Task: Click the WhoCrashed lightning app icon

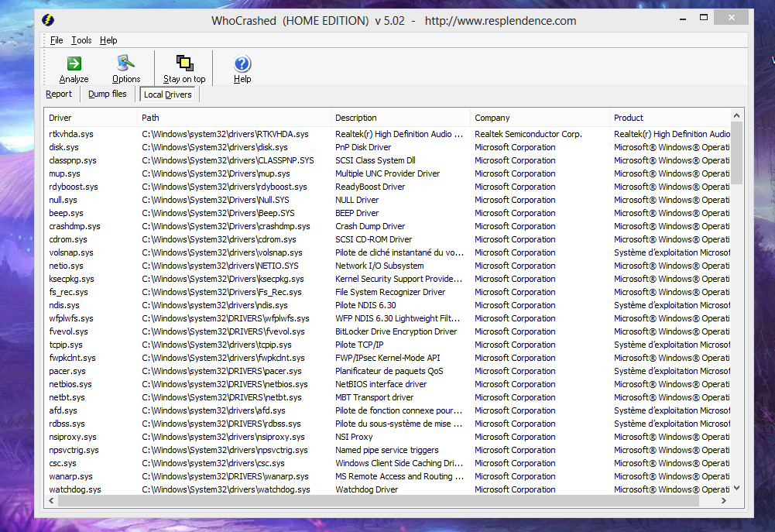Action: click(51, 20)
